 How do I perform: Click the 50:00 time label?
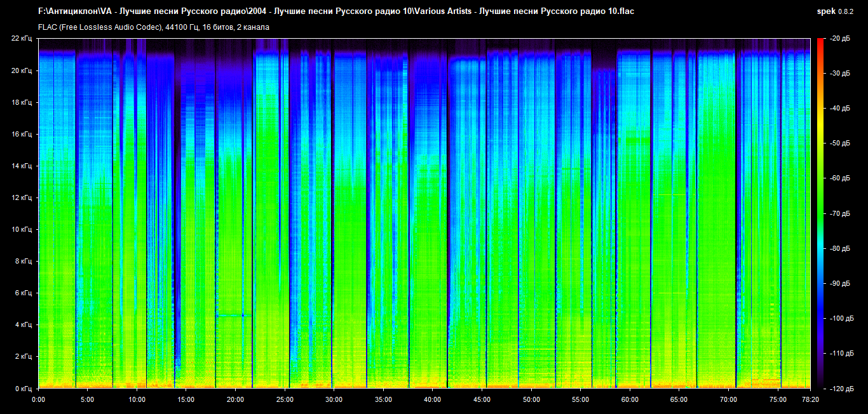[531, 399]
